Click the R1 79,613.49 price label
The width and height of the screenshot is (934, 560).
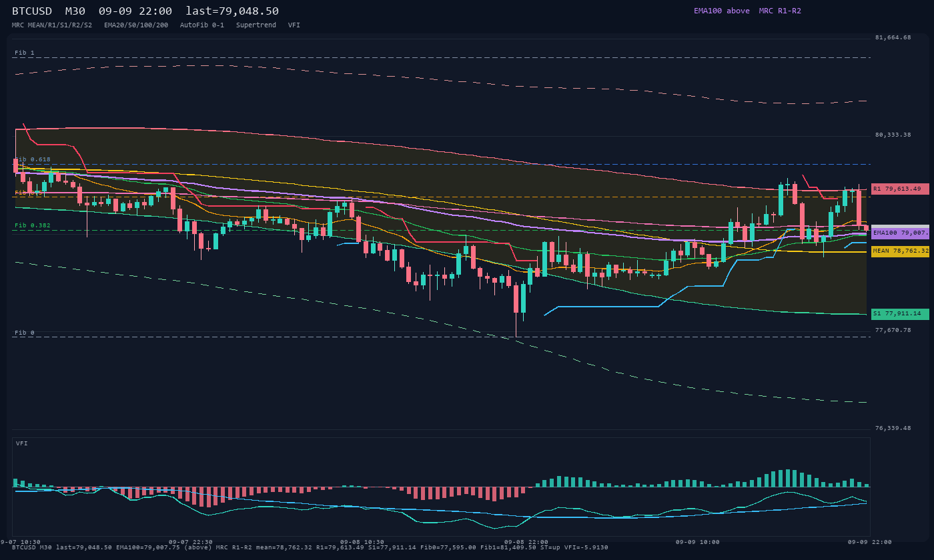[900, 189]
